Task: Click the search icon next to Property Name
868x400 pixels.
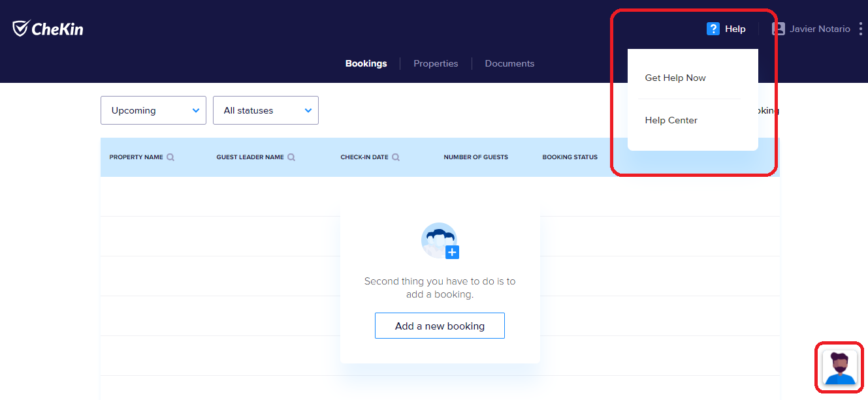Action: [170, 157]
